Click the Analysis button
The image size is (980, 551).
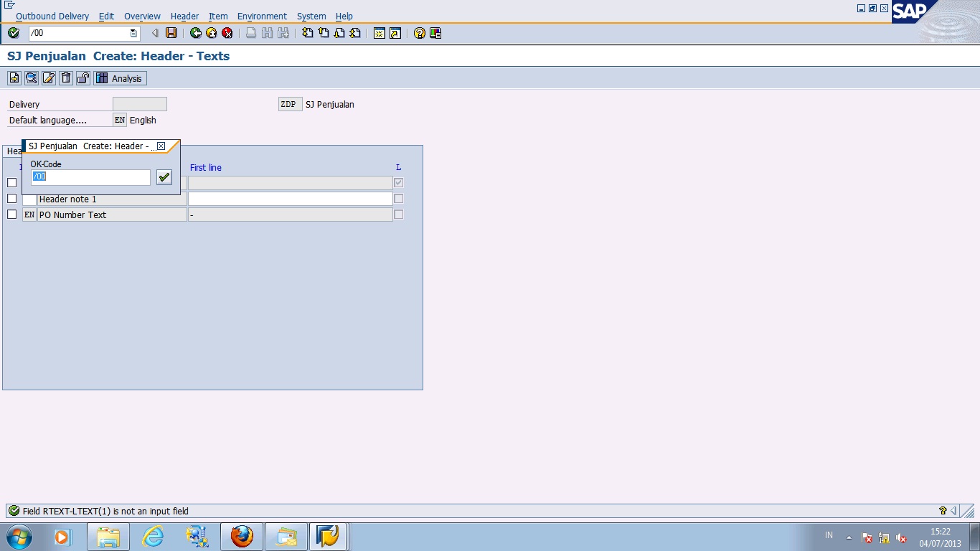[120, 78]
